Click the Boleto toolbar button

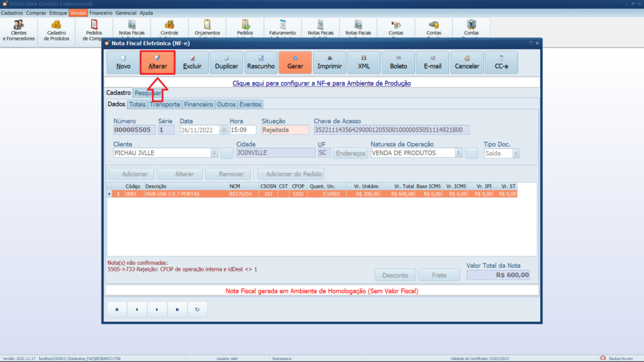tap(398, 63)
